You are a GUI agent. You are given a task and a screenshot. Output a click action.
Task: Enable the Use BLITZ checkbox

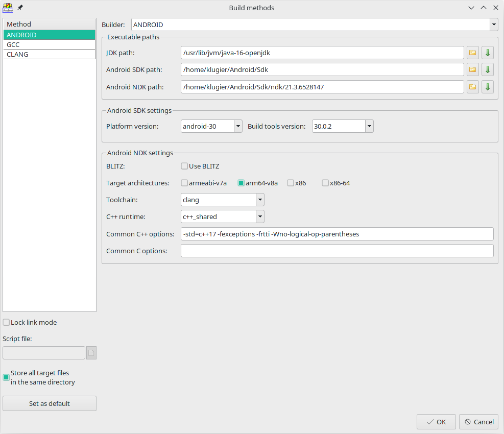(x=184, y=166)
